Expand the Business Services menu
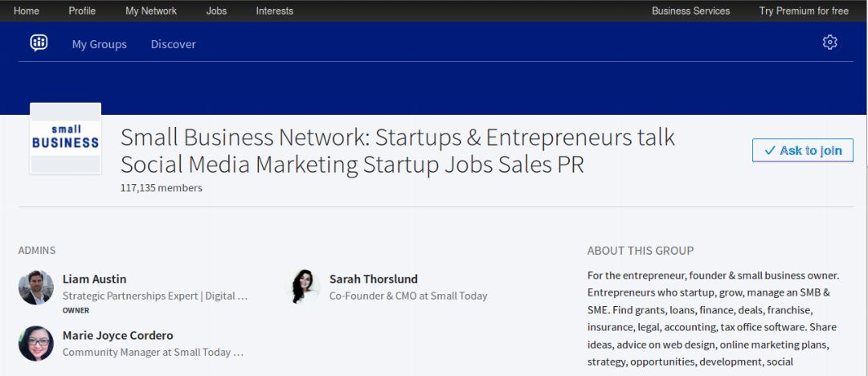 (x=690, y=11)
